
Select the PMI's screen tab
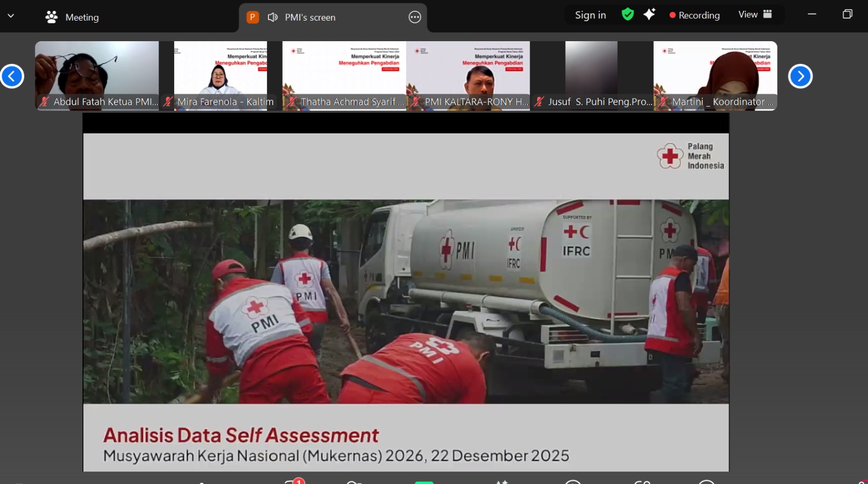click(x=310, y=17)
